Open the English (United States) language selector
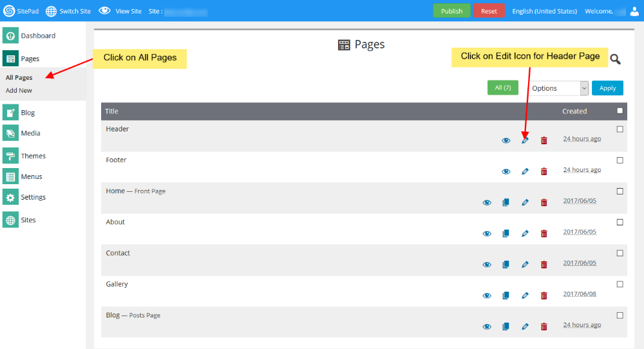This screenshot has width=644, height=349. pyautogui.click(x=544, y=11)
